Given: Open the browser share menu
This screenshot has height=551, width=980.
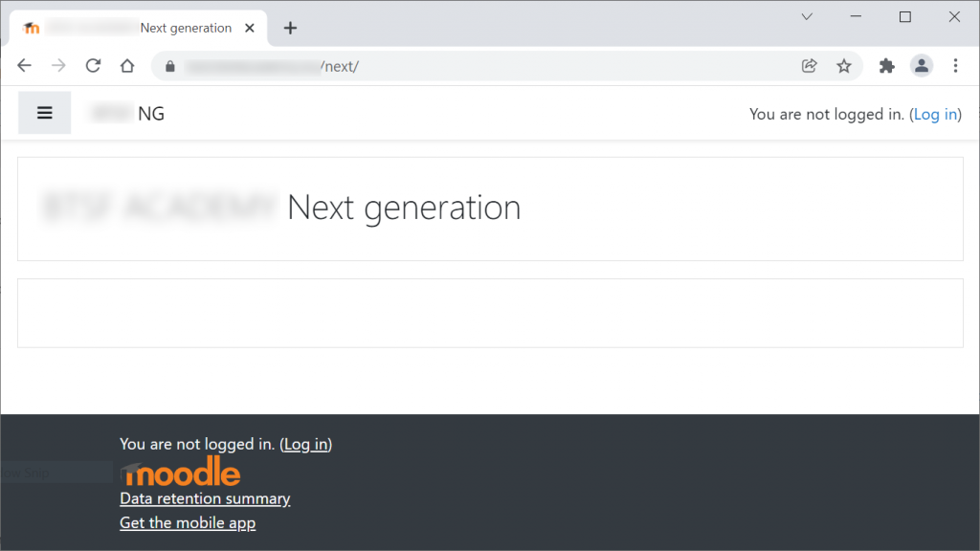Looking at the screenshot, I should (809, 66).
